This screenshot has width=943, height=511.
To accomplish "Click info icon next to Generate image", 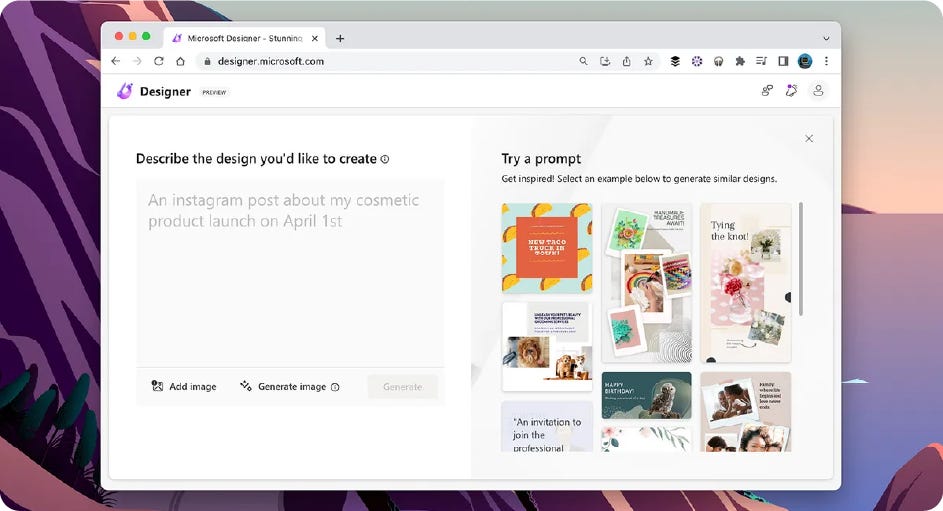I will (x=335, y=387).
